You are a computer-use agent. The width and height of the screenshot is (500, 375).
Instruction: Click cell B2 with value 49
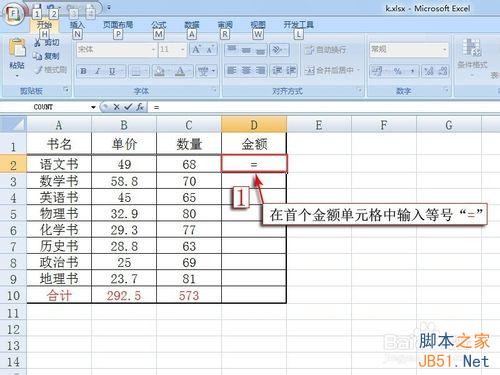click(x=124, y=164)
